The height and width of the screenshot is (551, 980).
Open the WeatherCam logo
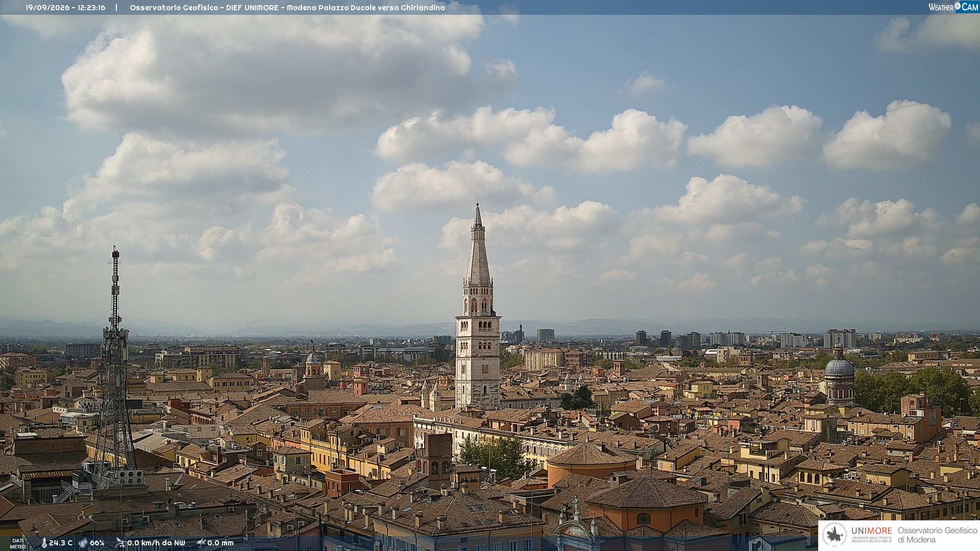[x=953, y=7]
